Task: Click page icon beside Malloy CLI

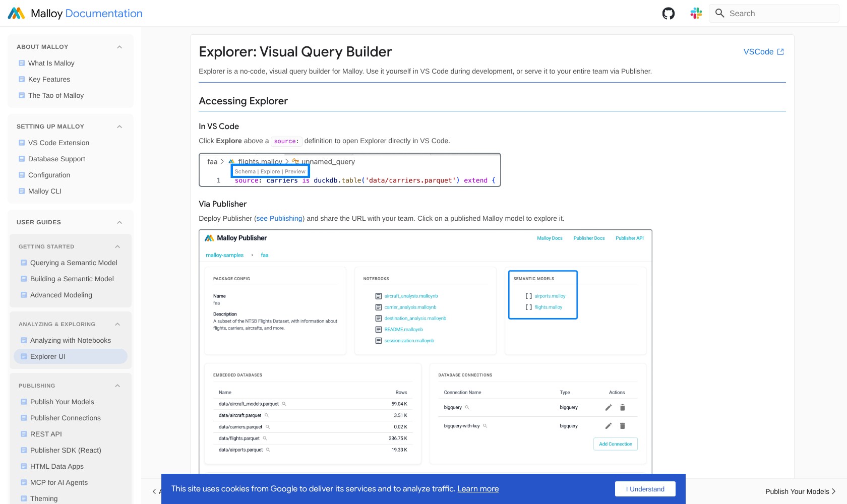Action: pyautogui.click(x=22, y=191)
